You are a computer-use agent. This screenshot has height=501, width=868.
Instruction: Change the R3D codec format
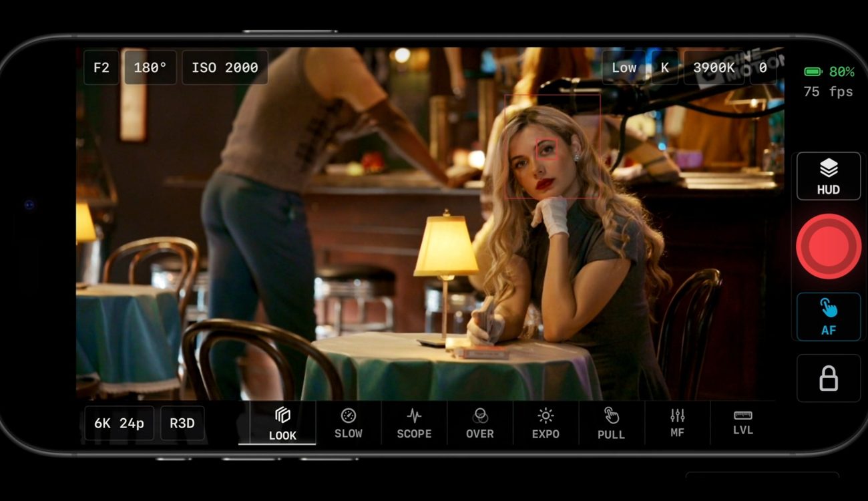tap(182, 424)
